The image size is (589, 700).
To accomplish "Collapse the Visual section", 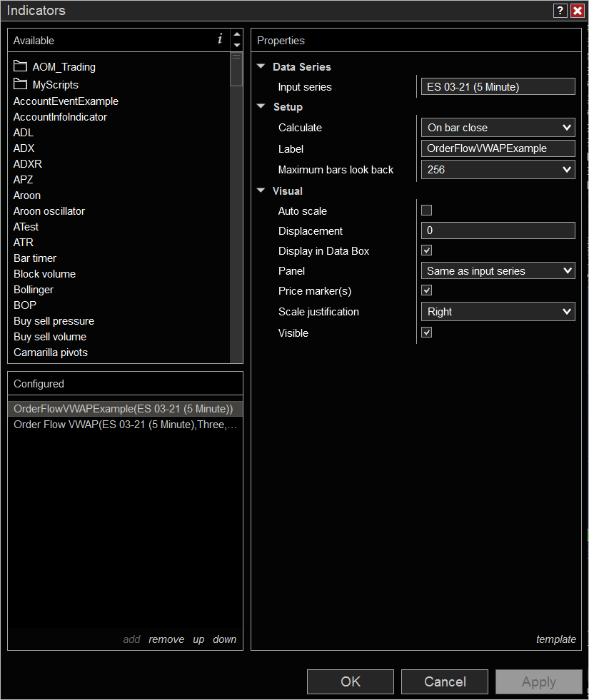I will pyautogui.click(x=261, y=191).
